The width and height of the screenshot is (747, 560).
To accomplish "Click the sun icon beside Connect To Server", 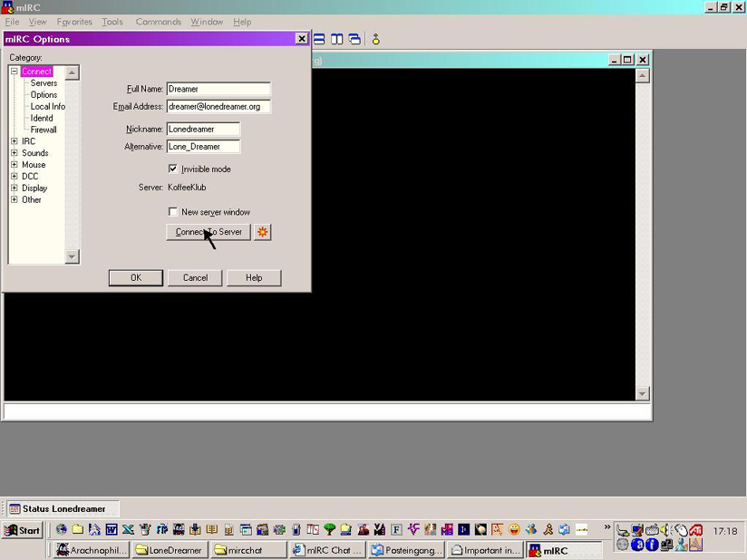I will [x=263, y=232].
